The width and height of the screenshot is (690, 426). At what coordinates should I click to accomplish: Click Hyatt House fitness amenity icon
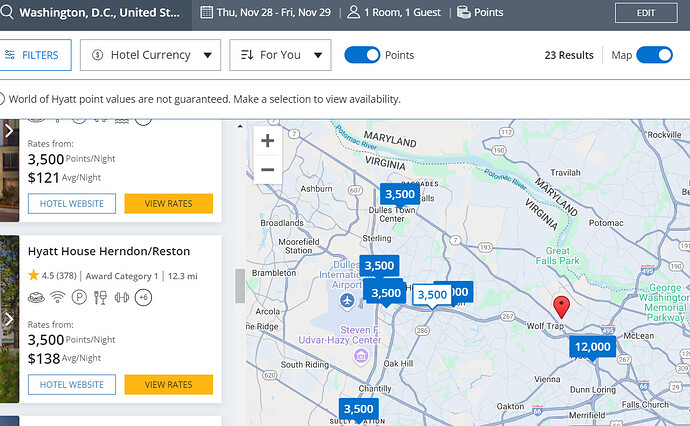(x=122, y=297)
